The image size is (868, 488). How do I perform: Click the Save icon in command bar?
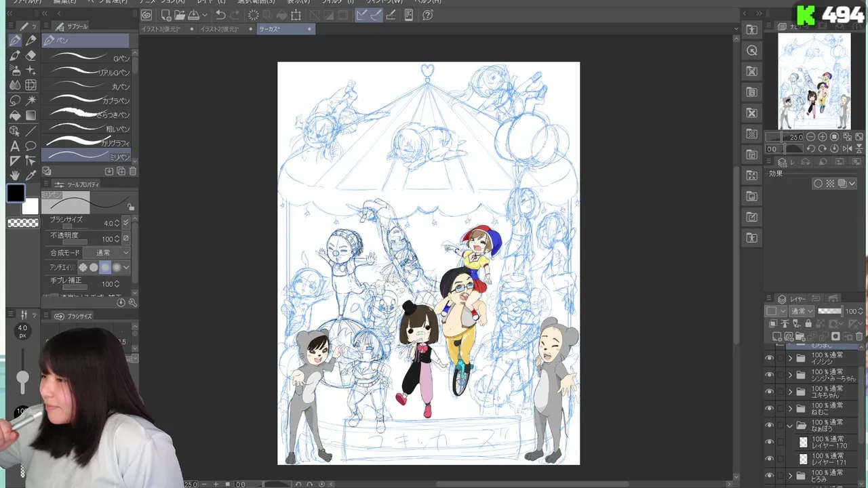[193, 15]
